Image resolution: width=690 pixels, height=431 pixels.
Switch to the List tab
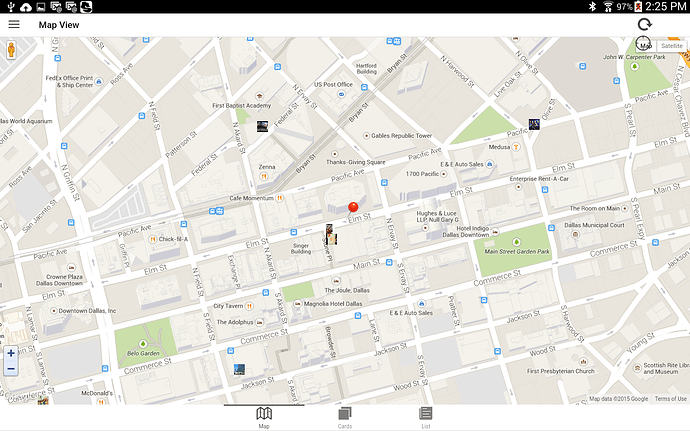click(x=426, y=417)
